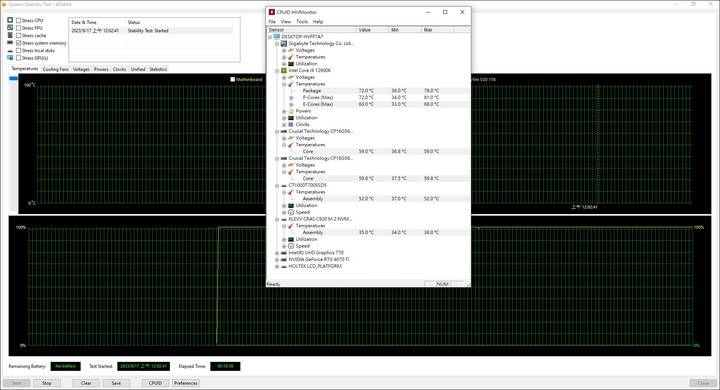Click the Gigabyte Technology motherboard icon
The image size is (720, 390).
click(284, 43)
